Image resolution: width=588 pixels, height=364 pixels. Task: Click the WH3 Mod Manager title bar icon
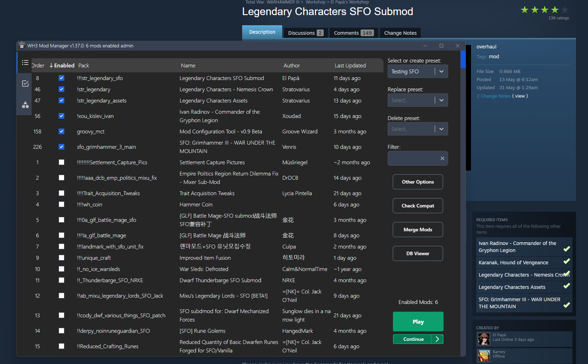pos(21,45)
